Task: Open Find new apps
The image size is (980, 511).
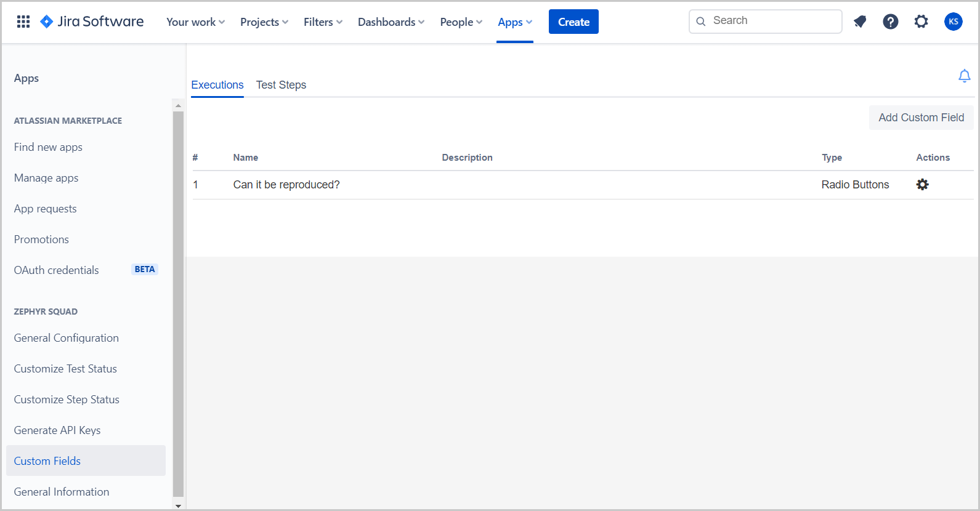Action: click(48, 147)
